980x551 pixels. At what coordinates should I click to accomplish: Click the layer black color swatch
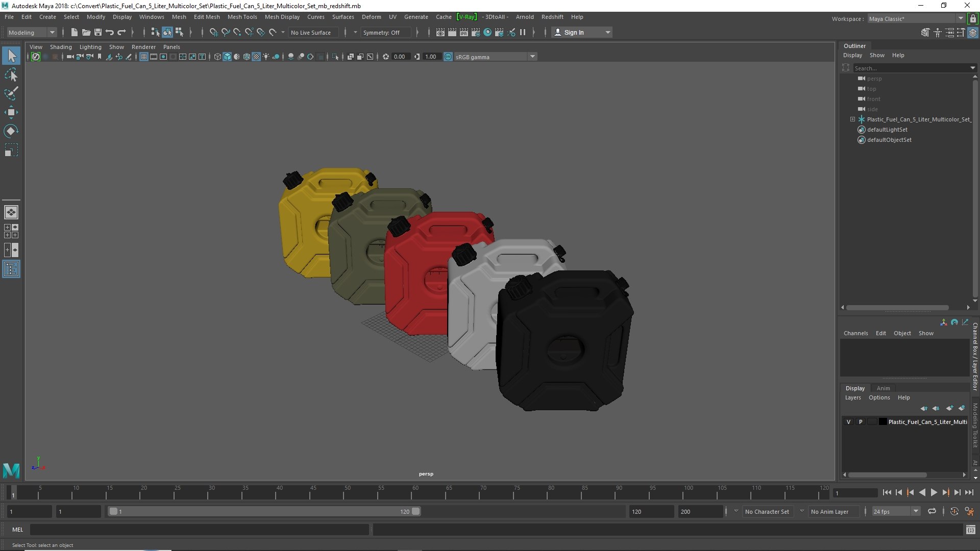pyautogui.click(x=883, y=422)
